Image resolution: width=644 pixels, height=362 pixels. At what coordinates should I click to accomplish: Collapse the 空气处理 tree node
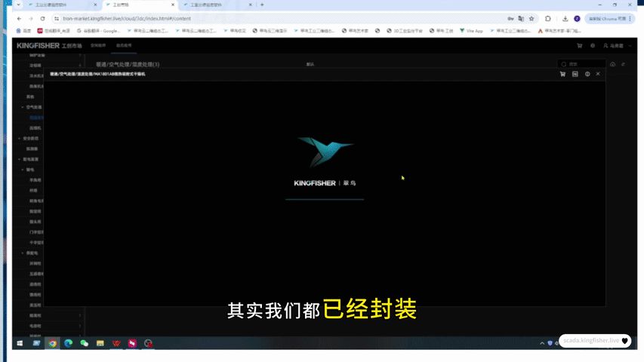pyautogui.click(x=22, y=107)
